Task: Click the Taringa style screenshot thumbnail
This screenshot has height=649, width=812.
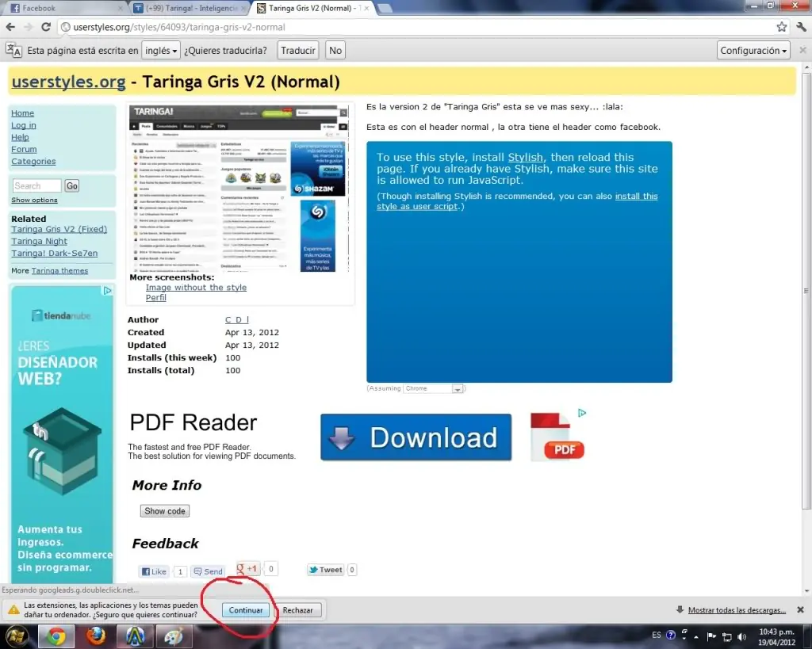Action: coord(239,189)
